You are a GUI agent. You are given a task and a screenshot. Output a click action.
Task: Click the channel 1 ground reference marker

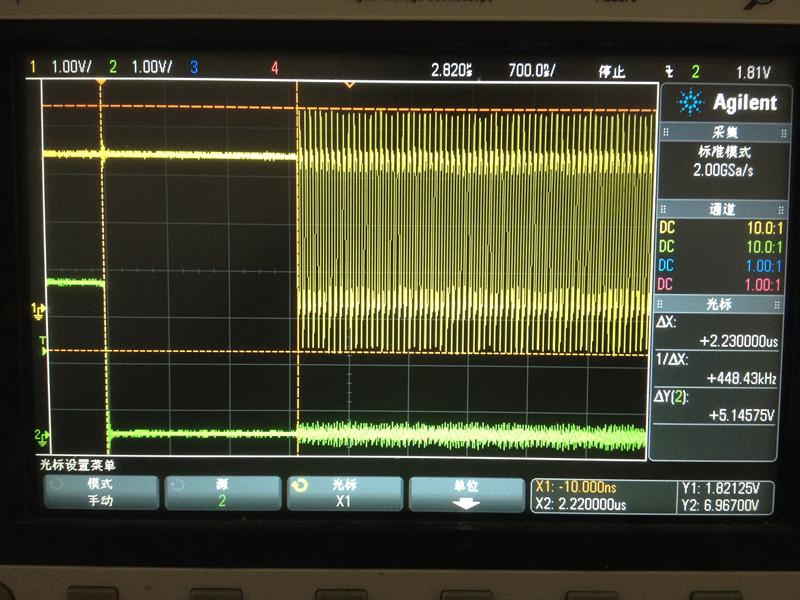click(38, 311)
